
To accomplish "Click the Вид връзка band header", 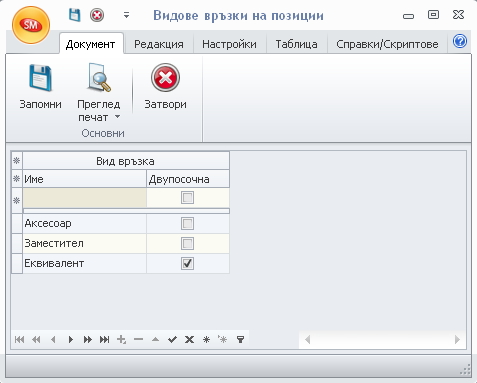I will [126, 161].
